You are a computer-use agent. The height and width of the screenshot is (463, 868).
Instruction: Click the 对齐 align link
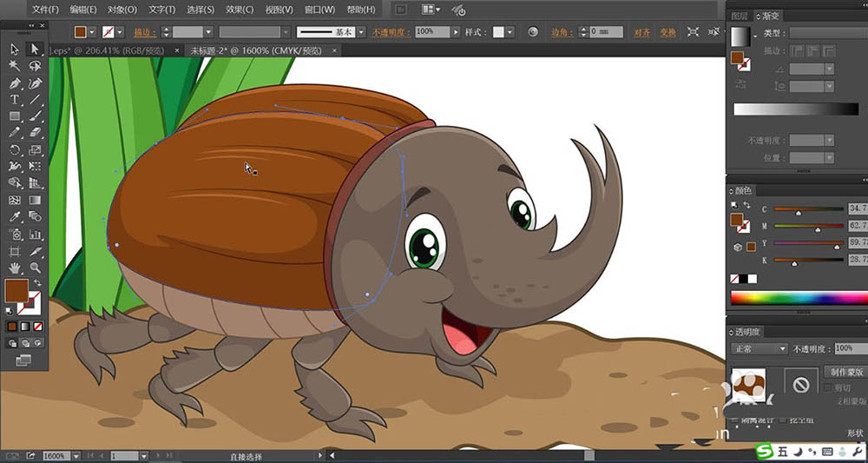pos(641,32)
